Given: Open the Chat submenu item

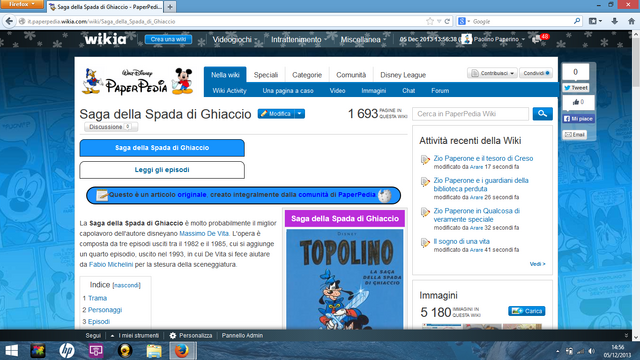Looking at the screenshot, I should pyautogui.click(x=408, y=91).
